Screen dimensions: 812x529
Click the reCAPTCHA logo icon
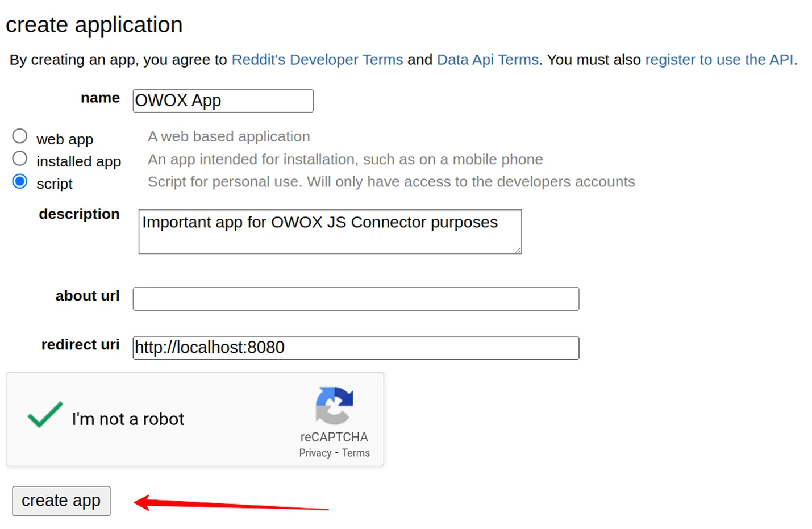(x=334, y=406)
